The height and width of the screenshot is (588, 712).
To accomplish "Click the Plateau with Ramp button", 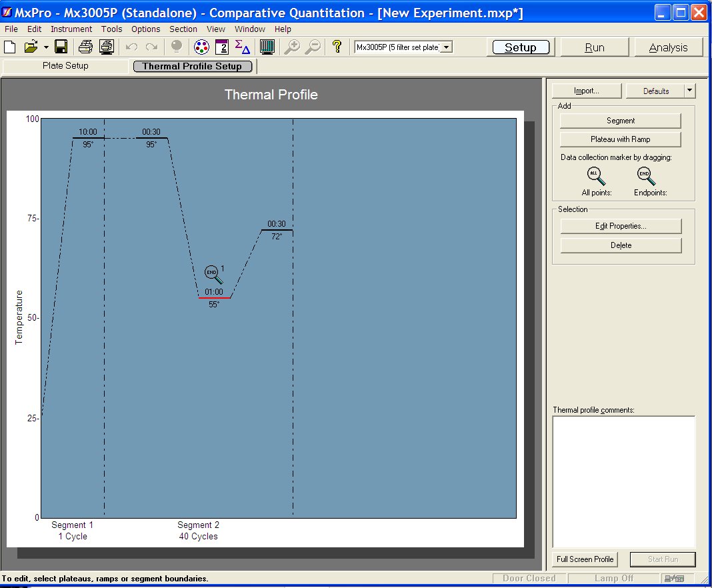I will coord(620,139).
